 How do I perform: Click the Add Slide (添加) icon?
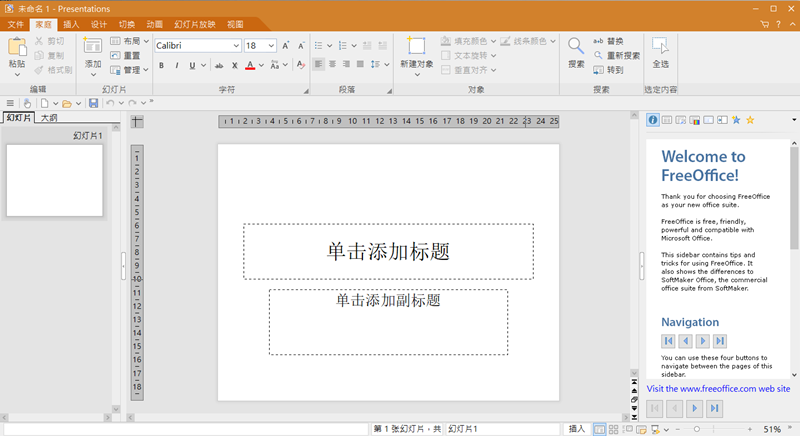(x=93, y=46)
